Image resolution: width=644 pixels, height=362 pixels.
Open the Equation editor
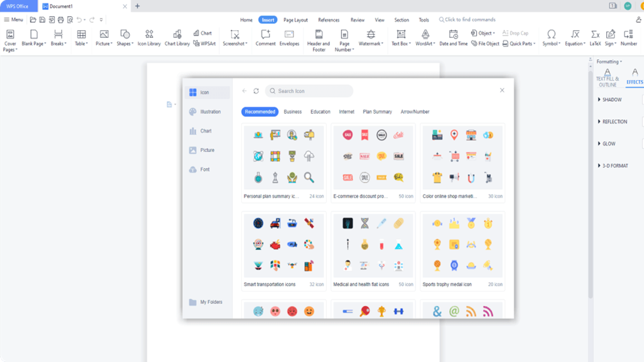[x=574, y=38]
